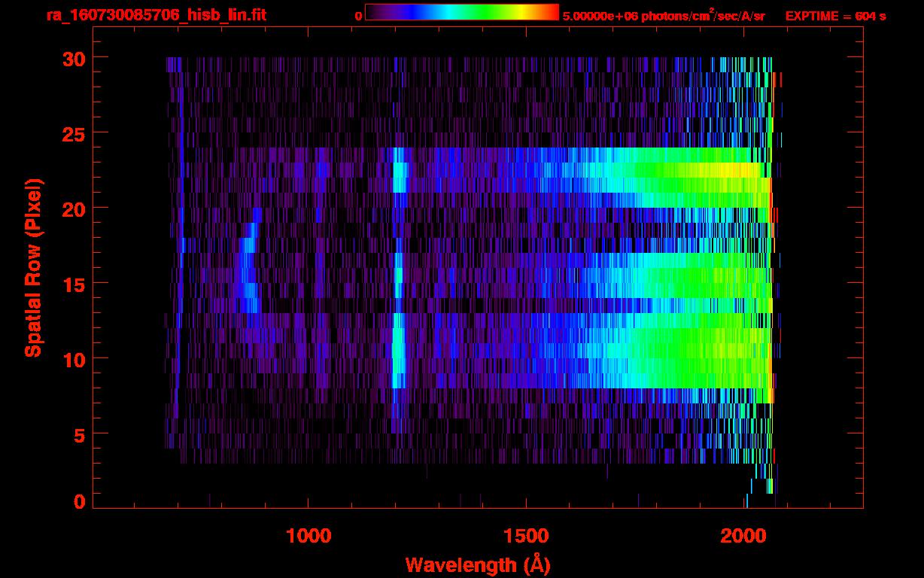Click the 5.00000e+06 photons unit label

coord(663,16)
